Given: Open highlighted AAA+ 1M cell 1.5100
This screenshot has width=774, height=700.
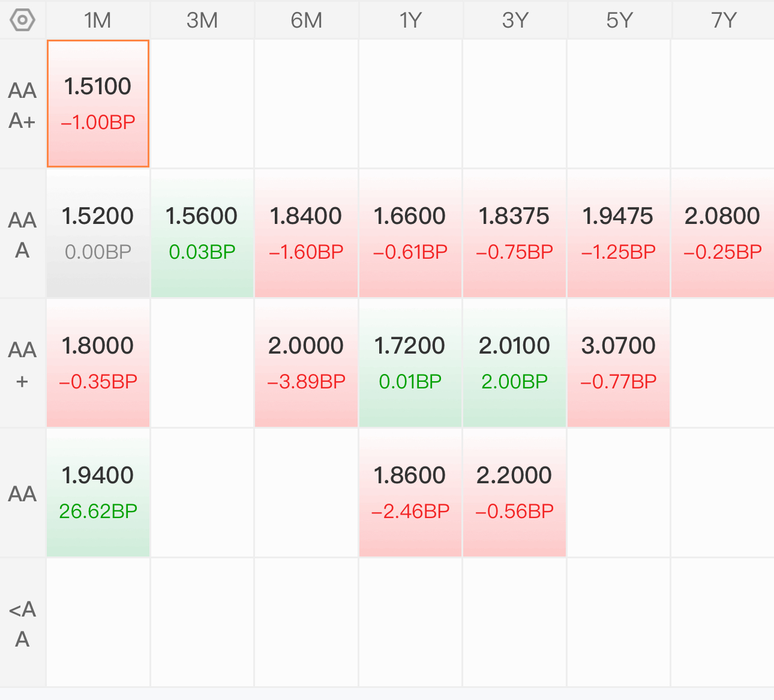Looking at the screenshot, I should 98,104.
